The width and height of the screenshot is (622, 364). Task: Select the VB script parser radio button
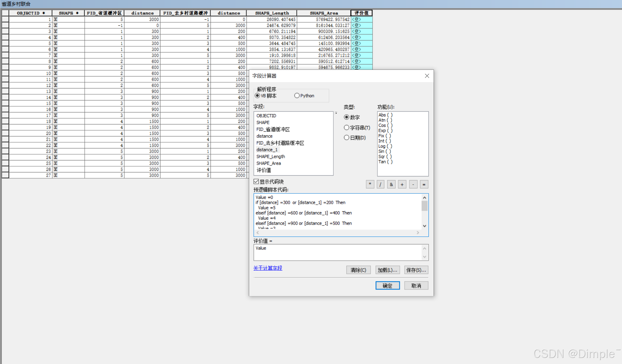point(257,96)
